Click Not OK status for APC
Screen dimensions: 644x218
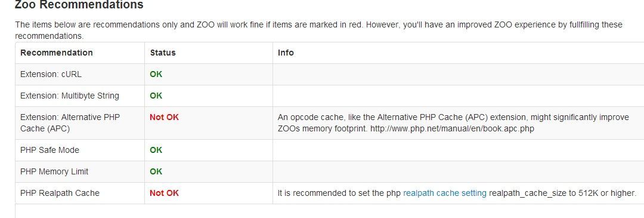165,117
